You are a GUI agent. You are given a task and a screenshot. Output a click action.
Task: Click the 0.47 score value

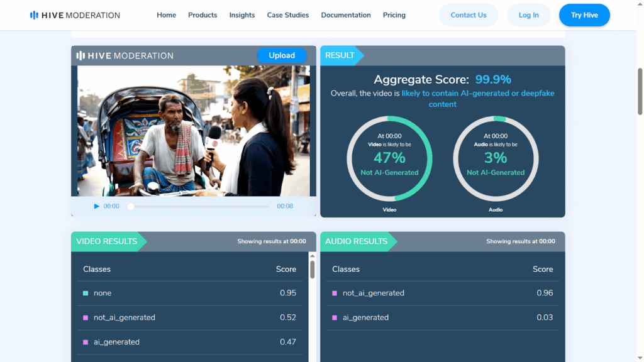(x=288, y=342)
